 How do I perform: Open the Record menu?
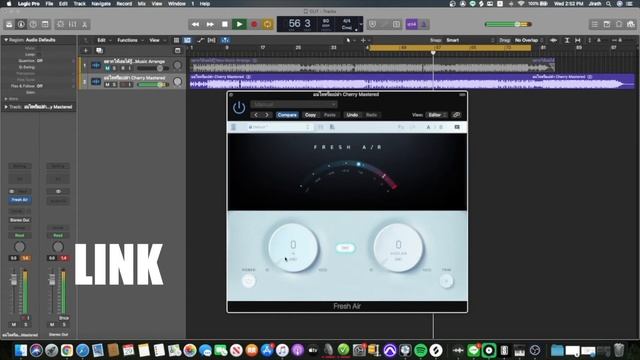[x=124, y=4]
